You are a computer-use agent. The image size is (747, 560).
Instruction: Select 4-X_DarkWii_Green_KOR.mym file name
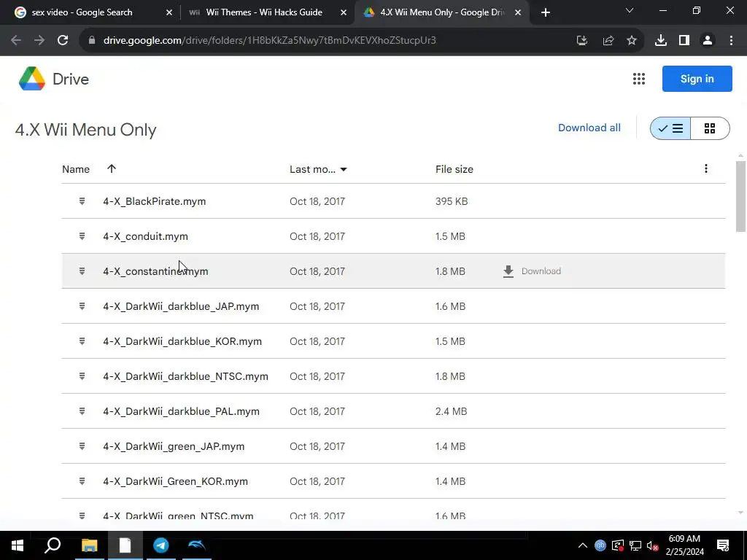tap(175, 481)
